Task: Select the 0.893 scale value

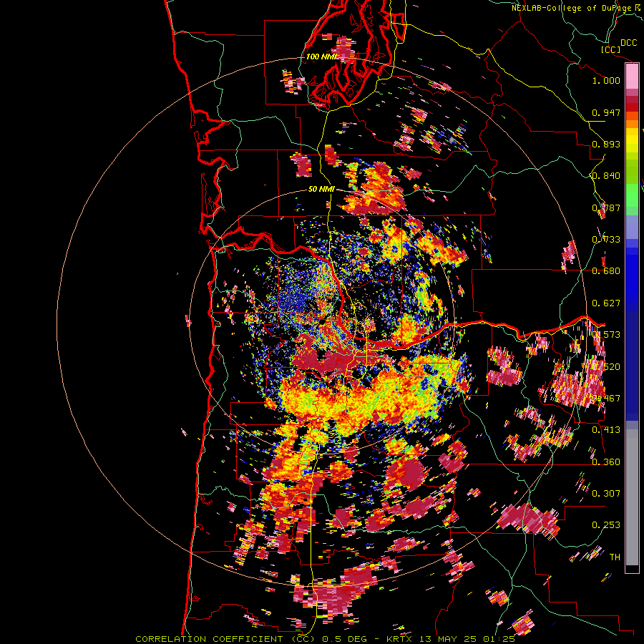Action: click(606, 144)
